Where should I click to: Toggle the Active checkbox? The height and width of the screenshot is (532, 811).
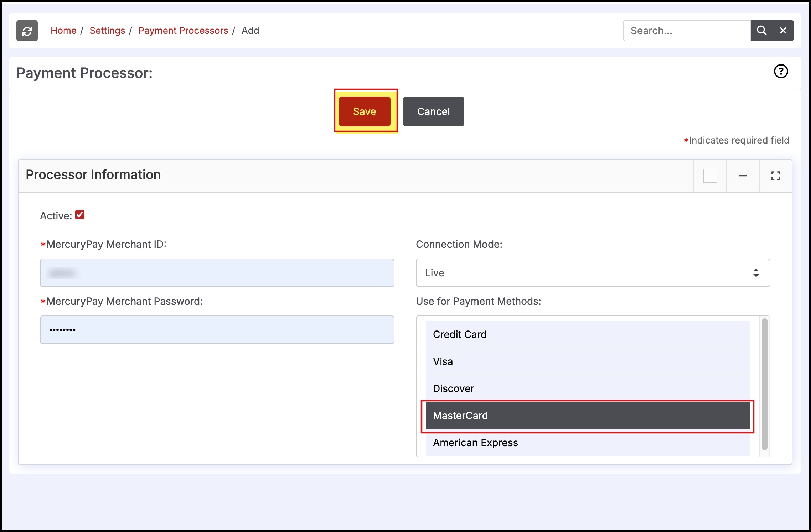point(80,215)
